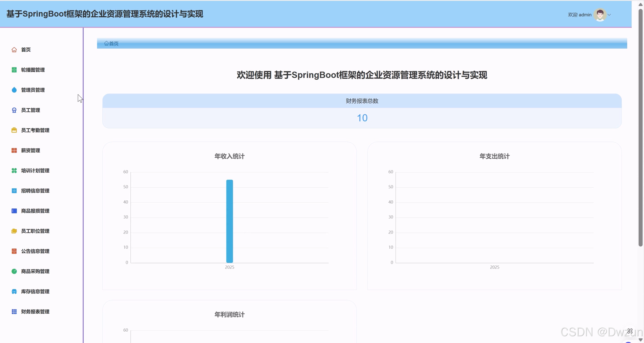
Task: Click the house icon in the breadcrumb bar
Action: [x=106, y=44]
